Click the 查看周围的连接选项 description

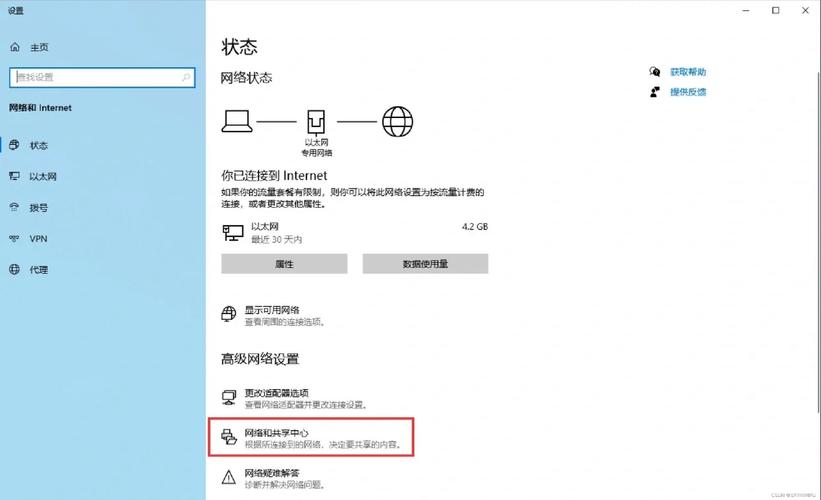point(286,322)
